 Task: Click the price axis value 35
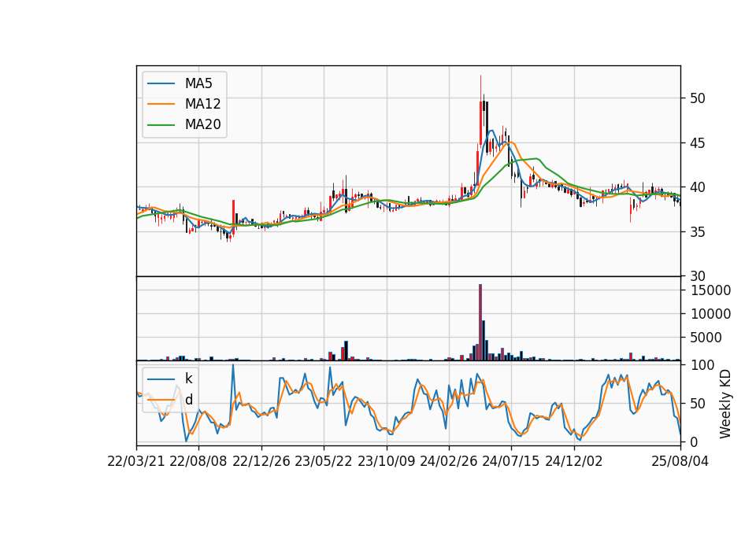pyautogui.click(x=698, y=231)
